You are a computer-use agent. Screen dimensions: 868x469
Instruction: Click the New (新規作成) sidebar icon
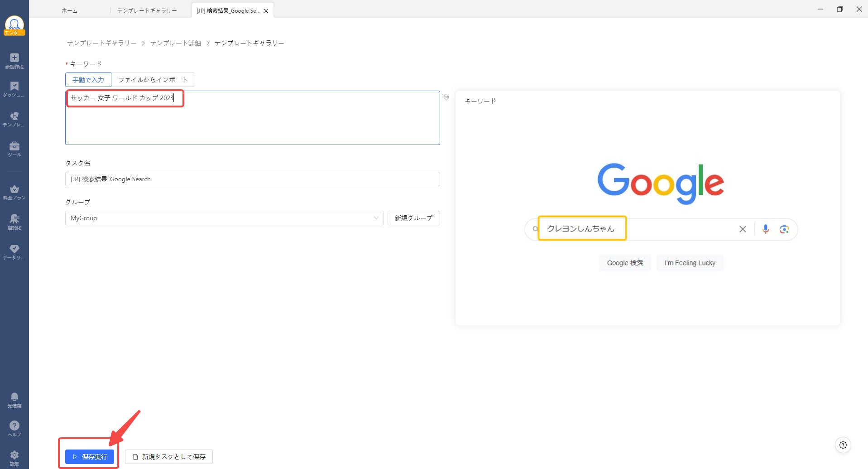[14, 60]
